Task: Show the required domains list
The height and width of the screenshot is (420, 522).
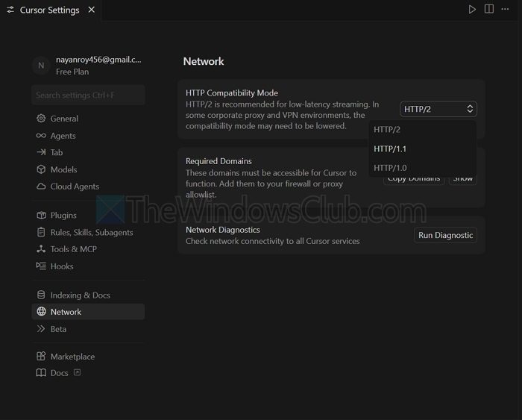Action: (x=463, y=179)
